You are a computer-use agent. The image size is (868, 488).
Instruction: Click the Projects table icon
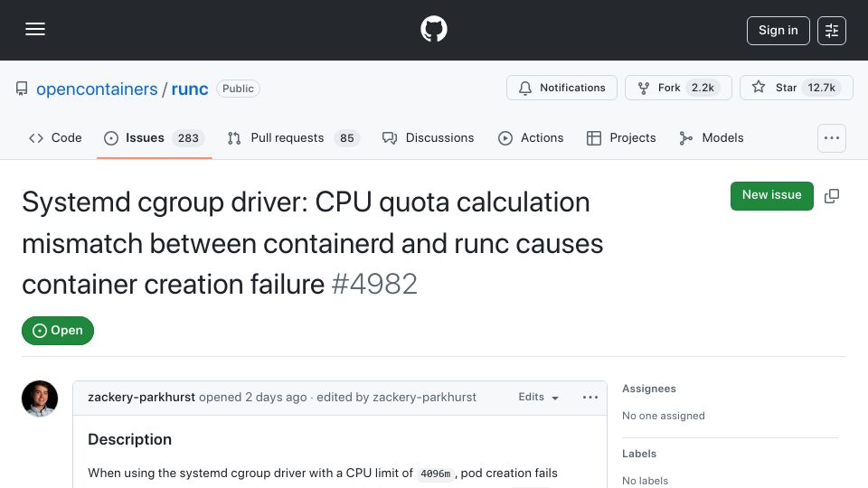(593, 138)
